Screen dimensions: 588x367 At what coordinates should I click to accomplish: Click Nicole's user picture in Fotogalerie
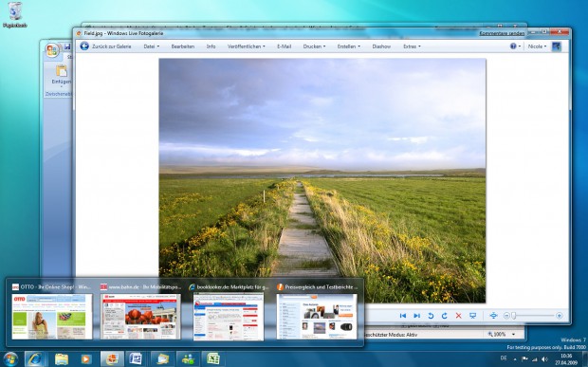point(556,46)
